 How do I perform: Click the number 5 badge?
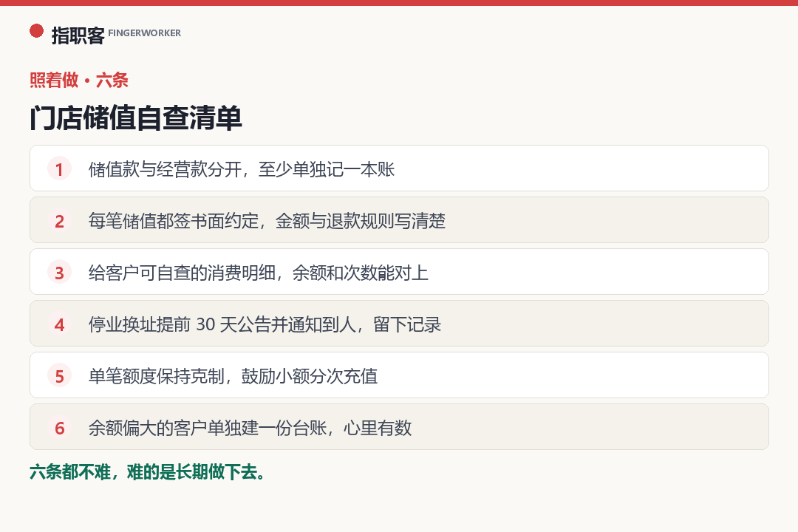coord(60,375)
